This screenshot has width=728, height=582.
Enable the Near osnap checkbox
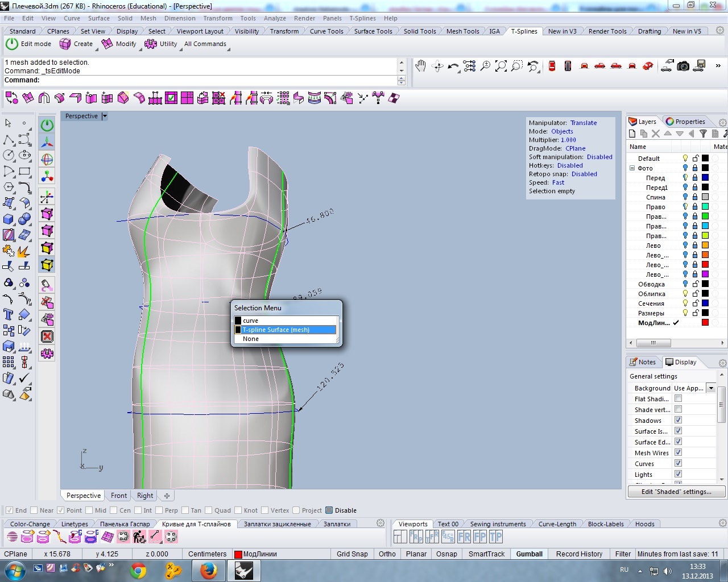click(x=34, y=510)
